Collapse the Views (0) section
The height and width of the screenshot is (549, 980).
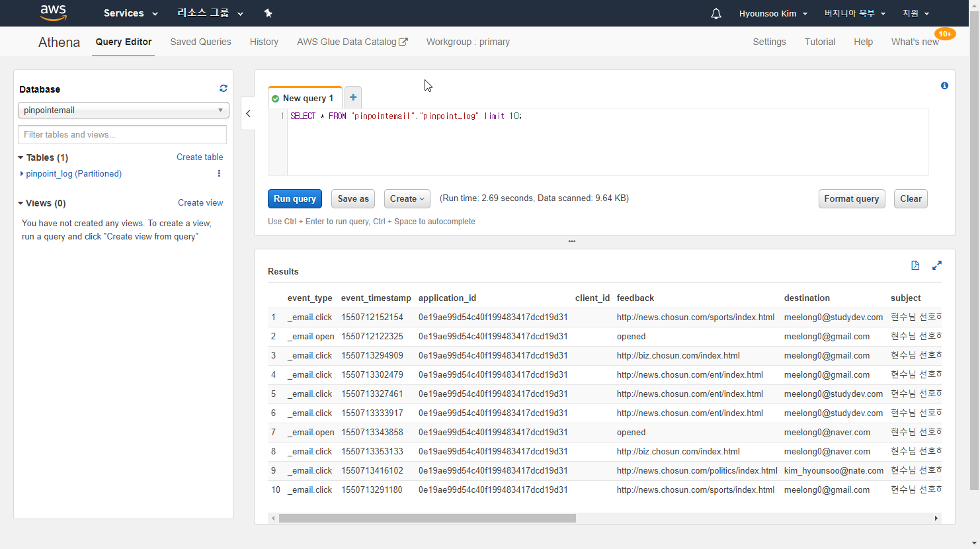[42, 203]
